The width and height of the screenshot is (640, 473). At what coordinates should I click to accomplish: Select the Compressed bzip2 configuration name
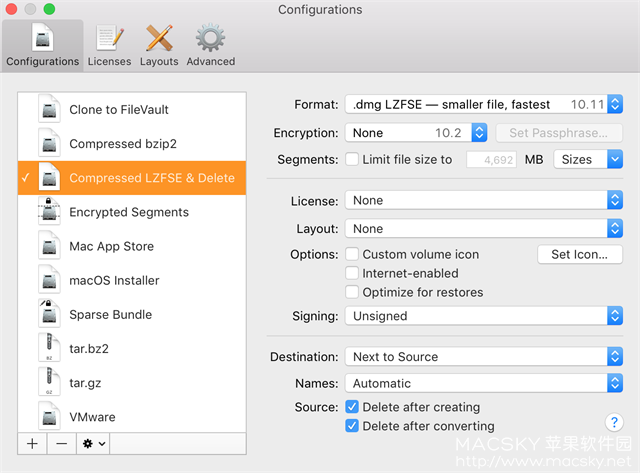click(123, 144)
